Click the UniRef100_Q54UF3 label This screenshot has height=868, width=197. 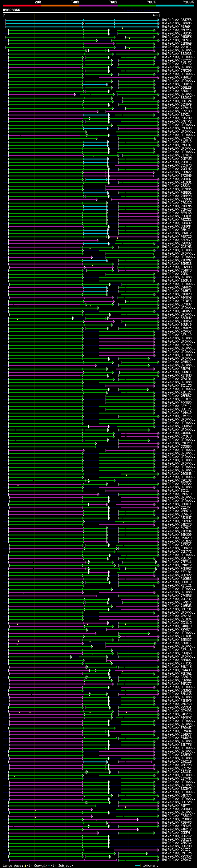pos(176,270)
